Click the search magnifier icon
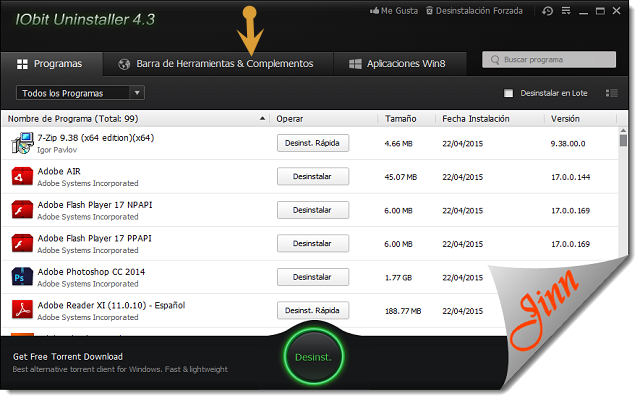This screenshot has height=400, width=640. 495,60
